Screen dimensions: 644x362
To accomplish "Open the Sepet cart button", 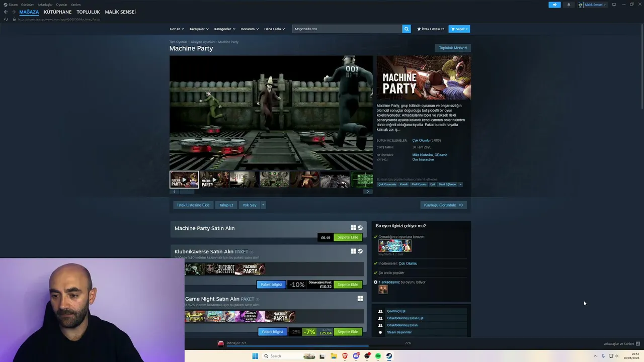I will [x=459, y=29].
